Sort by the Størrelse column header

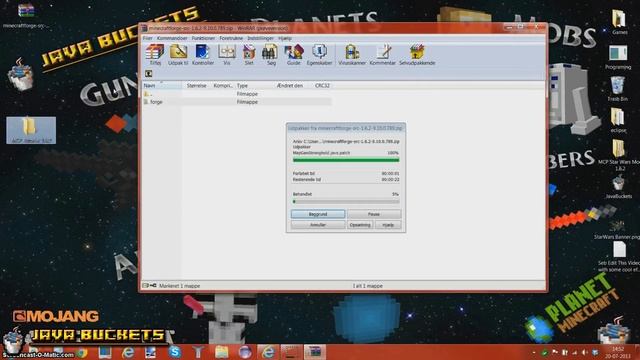coord(196,86)
